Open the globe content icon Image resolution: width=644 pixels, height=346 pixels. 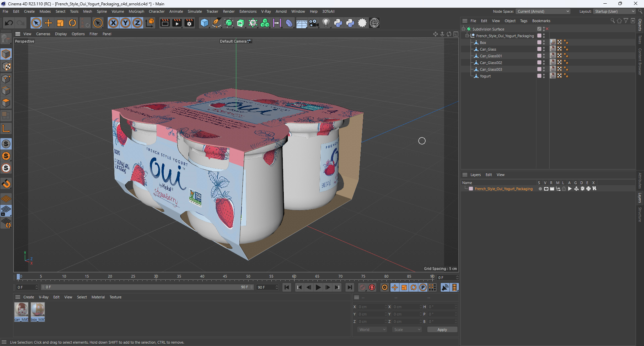click(x=374, y=23)
